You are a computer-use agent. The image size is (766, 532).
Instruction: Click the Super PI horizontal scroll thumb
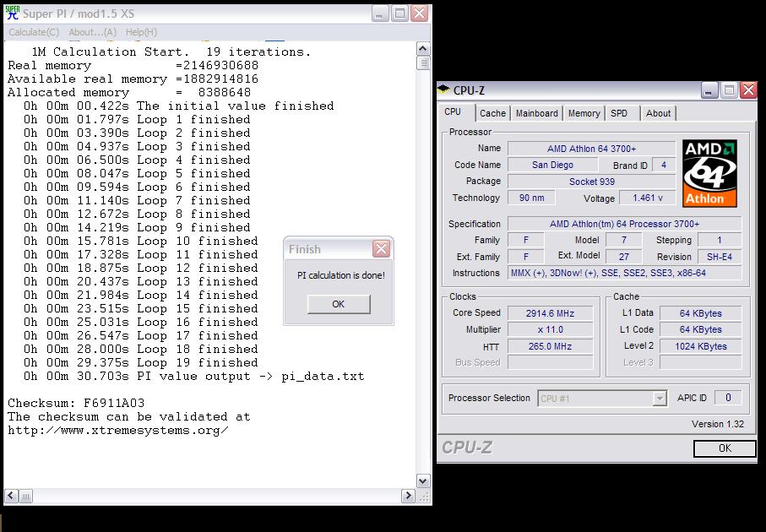[25, 497]
